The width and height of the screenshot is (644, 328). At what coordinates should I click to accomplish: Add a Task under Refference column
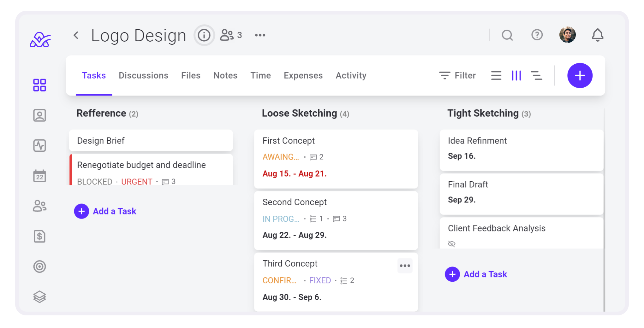pyautogui.click(x=105, y=211)
